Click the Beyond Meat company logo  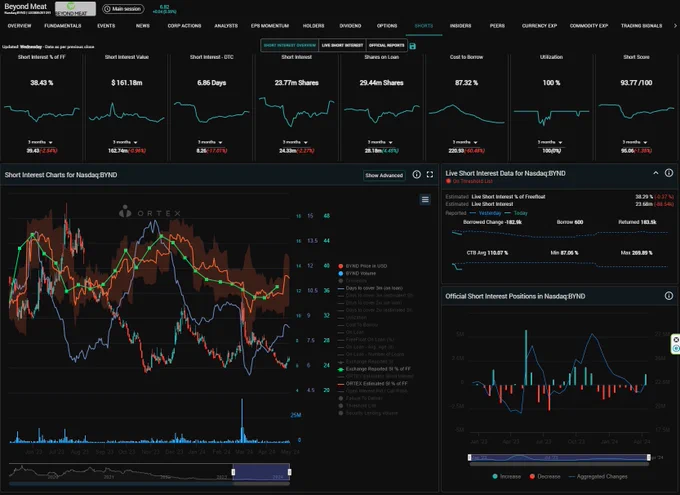(x=75, y=8)
